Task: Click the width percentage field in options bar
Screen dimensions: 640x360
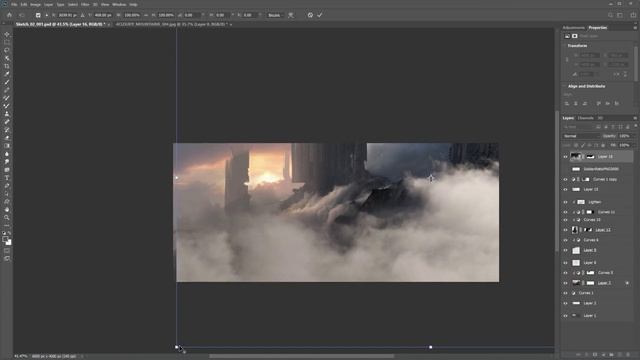Action: click(132, 15)
